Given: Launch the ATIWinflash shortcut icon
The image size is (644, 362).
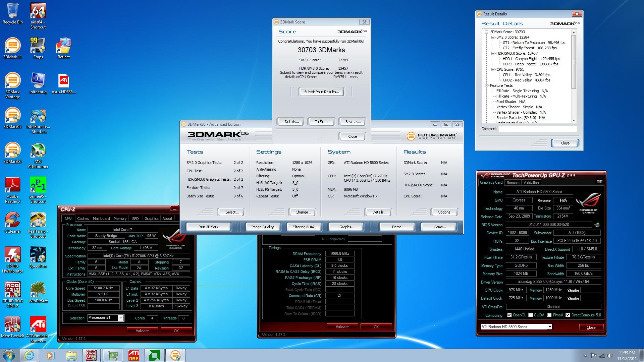Looking at the screenshot, I should [38, 330].
